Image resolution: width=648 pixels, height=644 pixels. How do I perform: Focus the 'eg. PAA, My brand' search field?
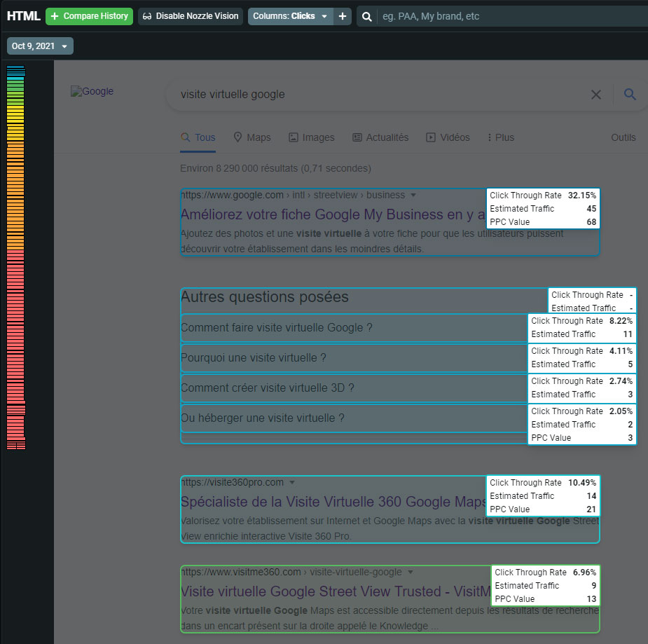[513, 17]
